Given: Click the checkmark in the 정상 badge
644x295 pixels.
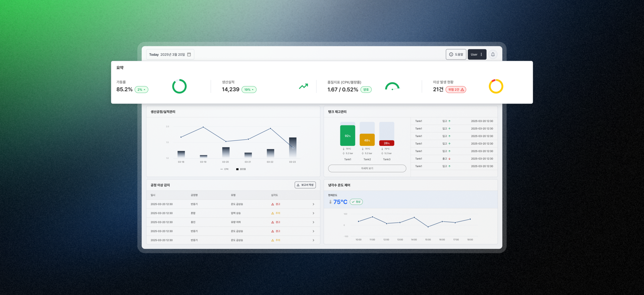Looking at the screenshot, I should pyautogui.click(x=353, y=202).
